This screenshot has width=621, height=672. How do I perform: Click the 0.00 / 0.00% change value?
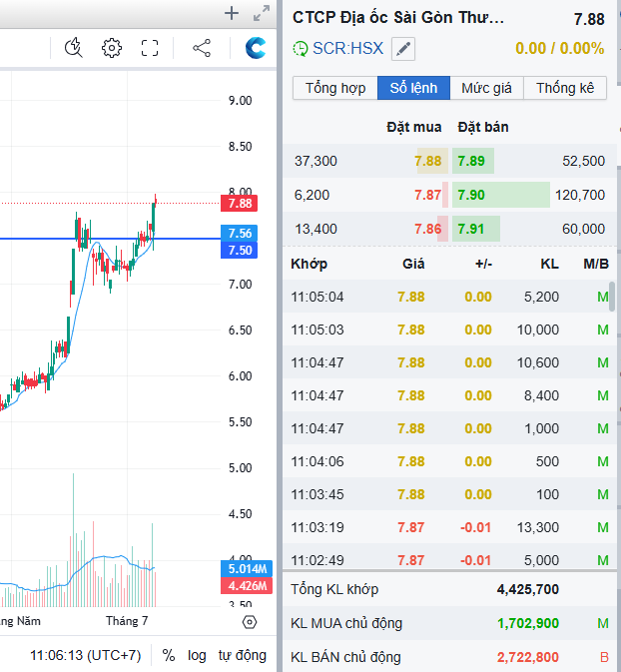[x=559, y=49]
